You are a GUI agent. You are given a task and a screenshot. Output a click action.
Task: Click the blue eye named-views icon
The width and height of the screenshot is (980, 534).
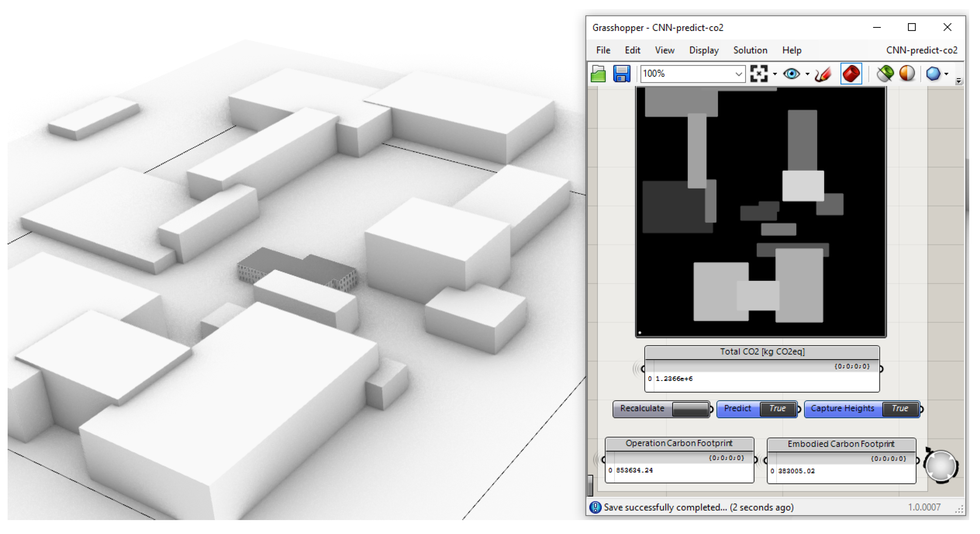tap(791, 74)
